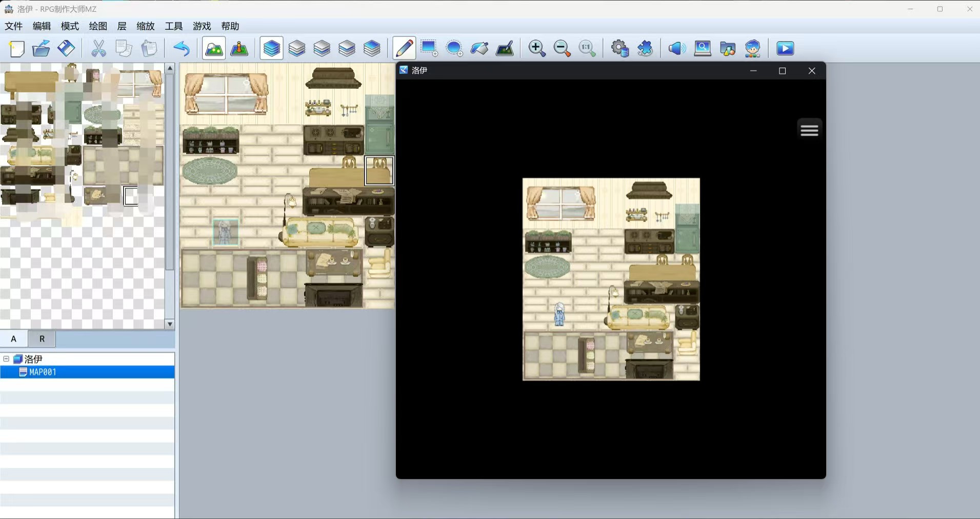Select the Layer 4 icon
The width and height of the screenshot is (980, 519).
[x=372, y=49]
